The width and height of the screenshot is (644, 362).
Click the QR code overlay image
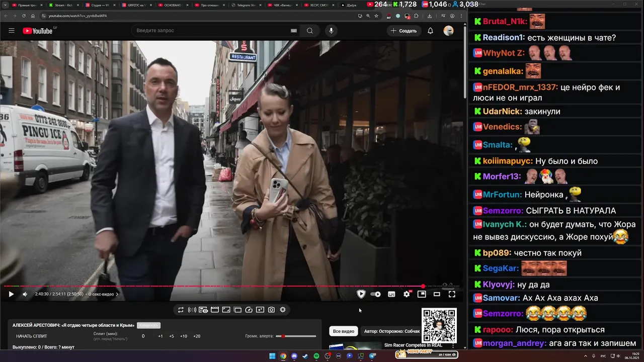click(x=439, y=326)
